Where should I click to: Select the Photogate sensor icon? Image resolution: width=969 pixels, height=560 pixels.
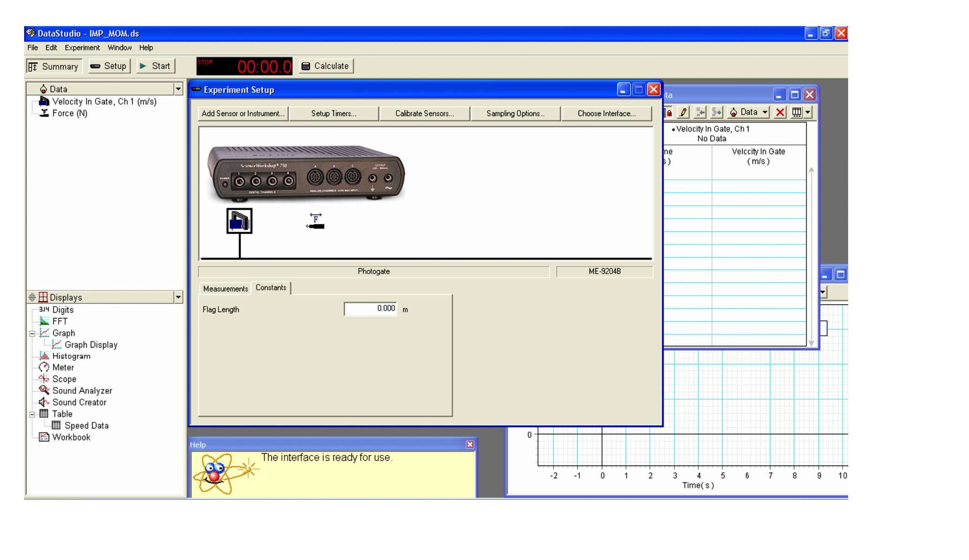pyautogui.click(x=239, y=221)
